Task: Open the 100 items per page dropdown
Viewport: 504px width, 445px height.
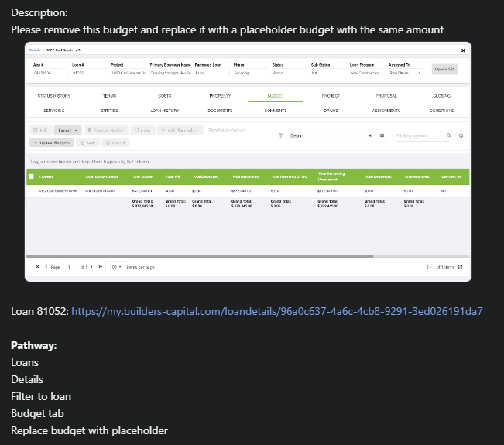Action: [115, 267]
